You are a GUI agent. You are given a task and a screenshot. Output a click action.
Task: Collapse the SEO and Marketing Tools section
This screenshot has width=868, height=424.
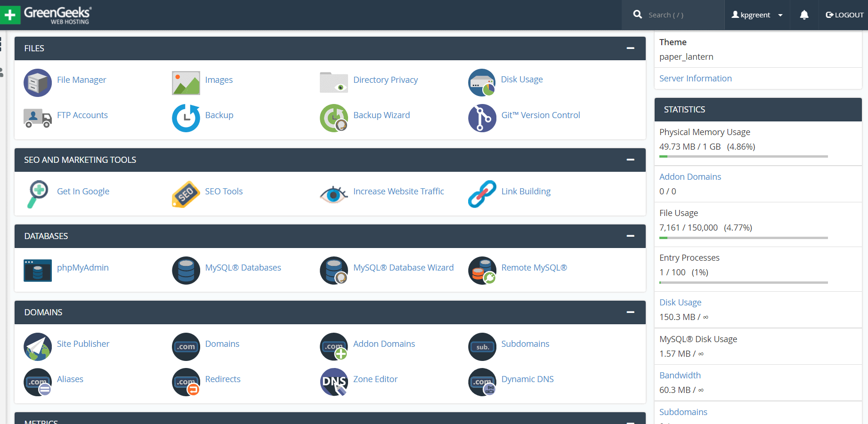[x=630, y=160]
